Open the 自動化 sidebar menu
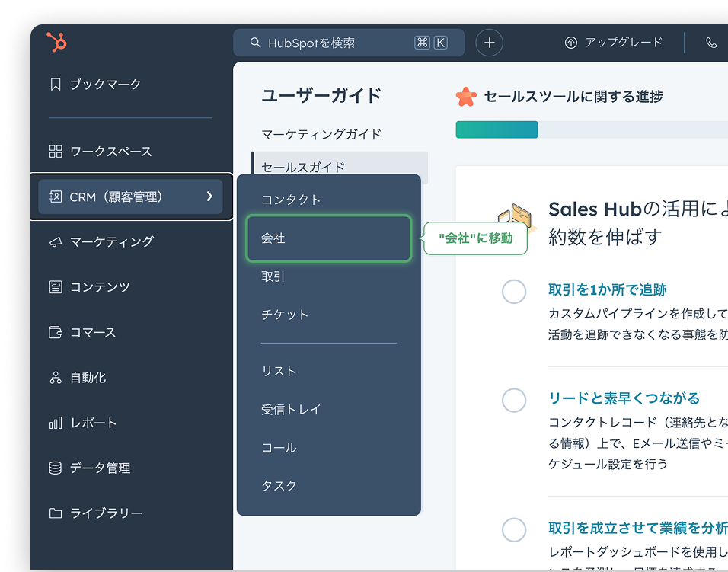728x572 pixels. pos(88,378)
